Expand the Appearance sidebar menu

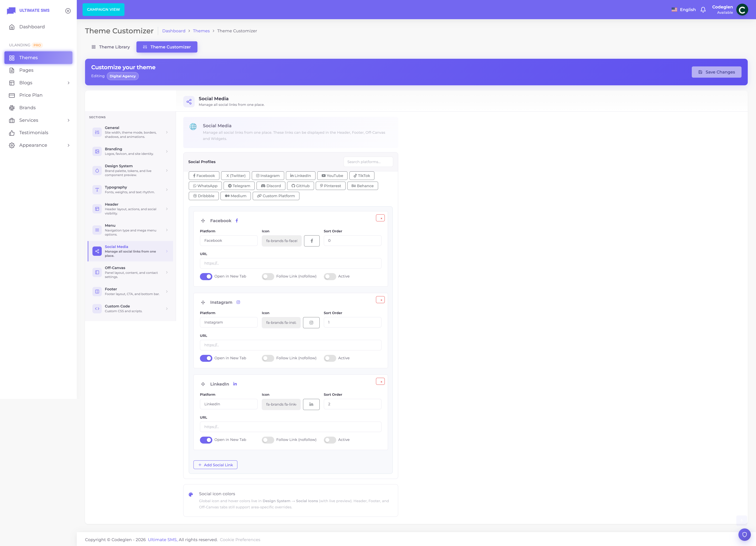(x=38, y=145)
